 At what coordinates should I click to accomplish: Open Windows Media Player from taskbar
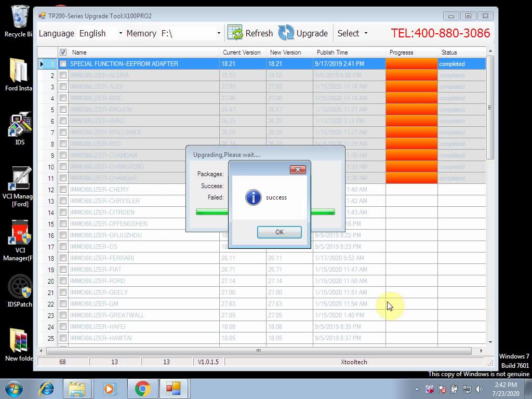[x=109, y=389]
